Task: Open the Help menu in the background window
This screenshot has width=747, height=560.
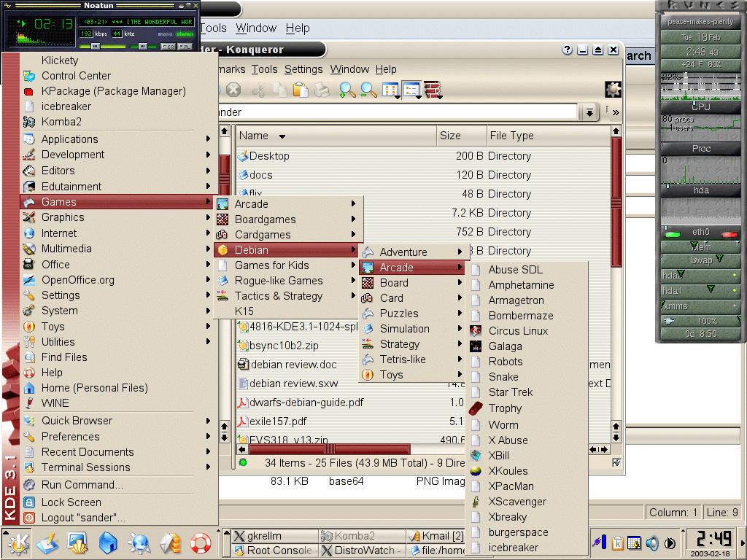Action: [298, 28]
